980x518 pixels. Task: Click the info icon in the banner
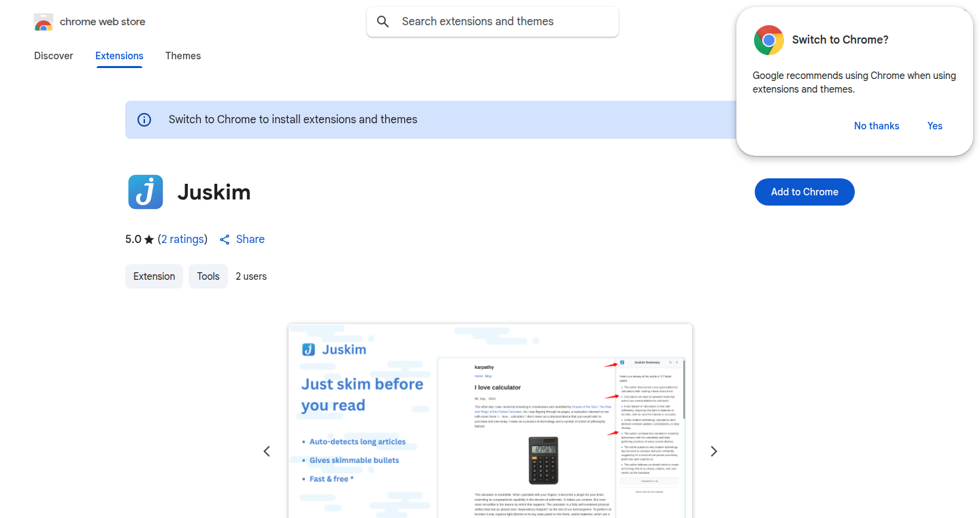pyautogui.click(x=144, y=120)
